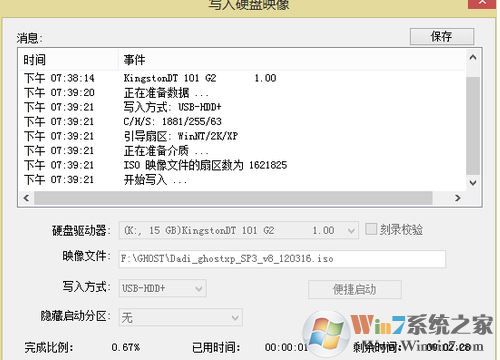Click the 时间 column header
The image size is (500, 360).
click(x=69, y=60)
